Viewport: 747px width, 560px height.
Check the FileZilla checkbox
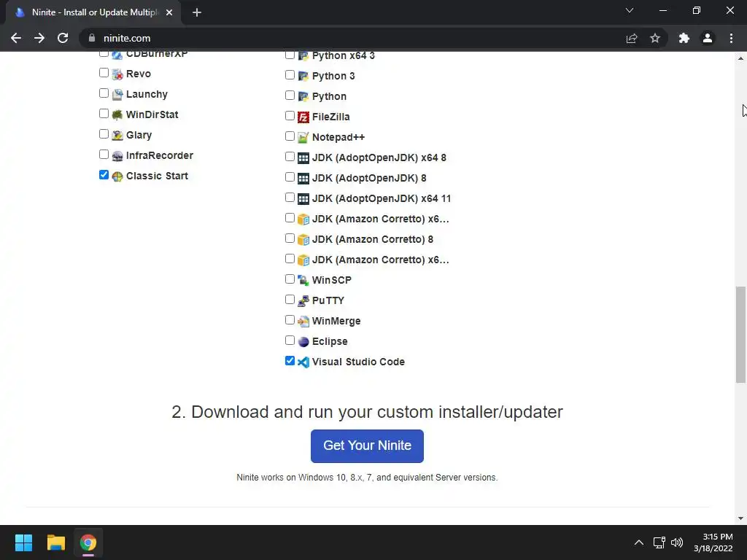click(290, 116)
